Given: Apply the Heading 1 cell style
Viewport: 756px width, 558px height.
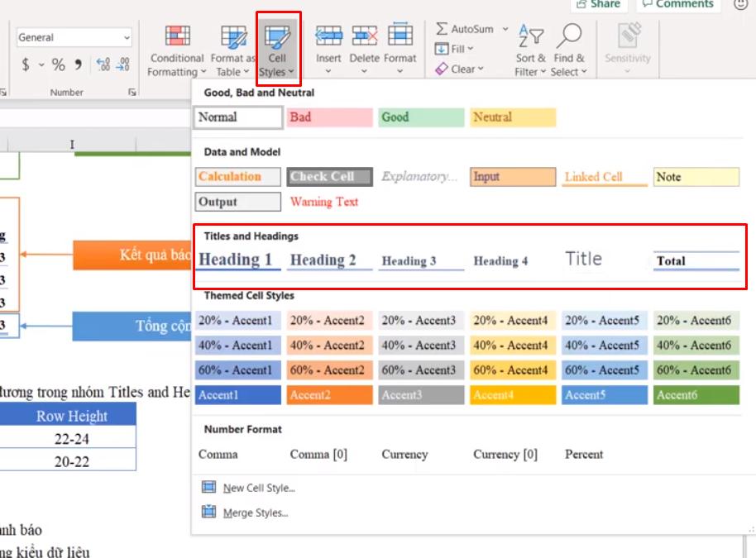Looking at the screenshot, I should (x=237, y=258).
